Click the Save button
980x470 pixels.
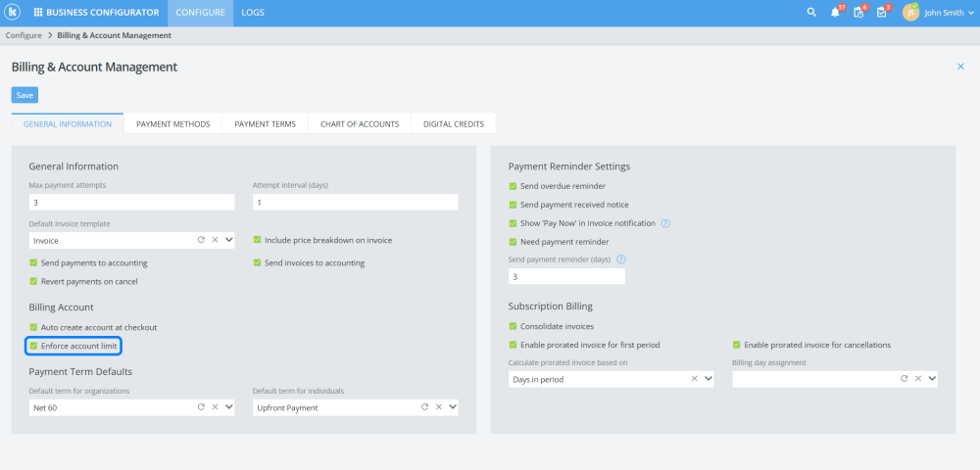click(24, 95)
